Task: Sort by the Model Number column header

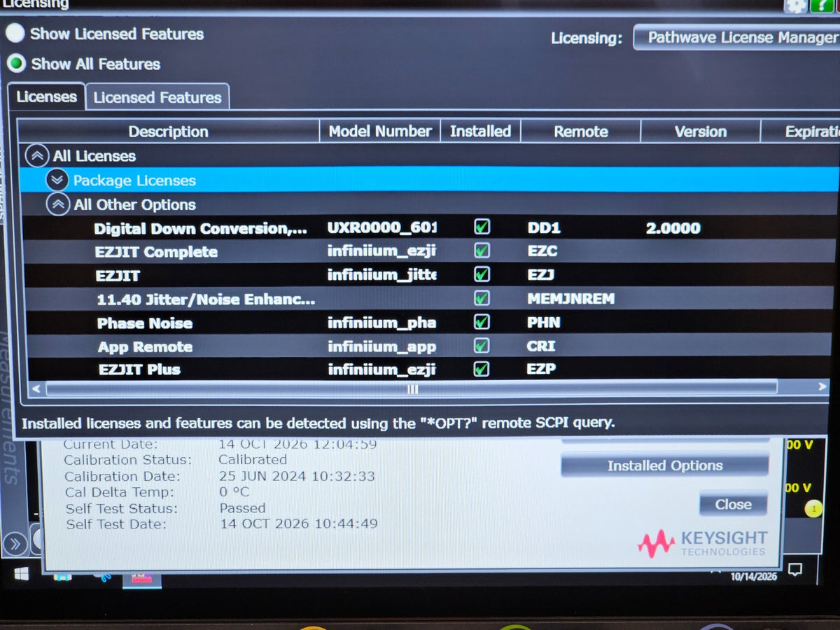Action: point(380,131)
